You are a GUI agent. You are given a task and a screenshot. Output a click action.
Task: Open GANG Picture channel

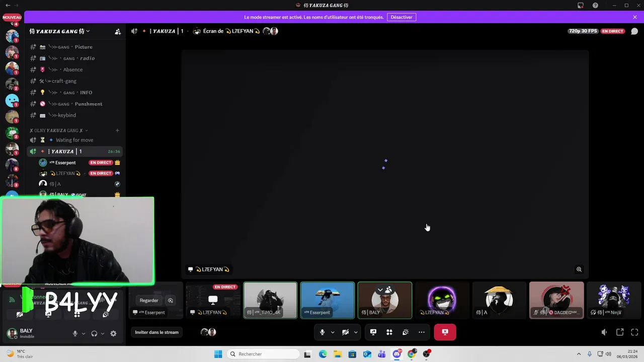[x=74, y=47]
